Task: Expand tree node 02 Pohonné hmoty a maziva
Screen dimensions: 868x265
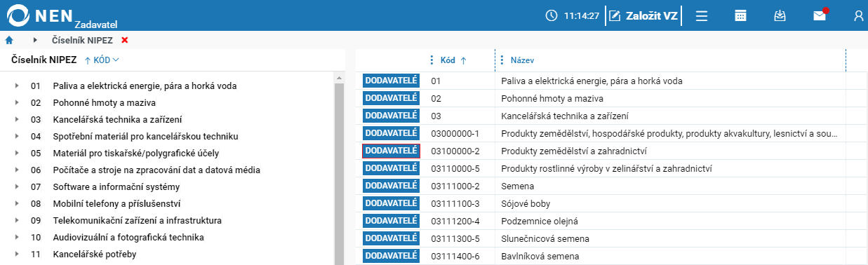Action: pyautogui.click(x=17, y=103)
